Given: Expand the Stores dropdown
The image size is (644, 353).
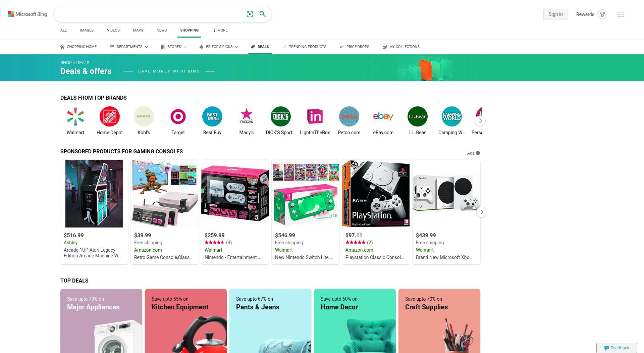Looking at the screenshot, I should pyautogui.click(x=173, y=47).
